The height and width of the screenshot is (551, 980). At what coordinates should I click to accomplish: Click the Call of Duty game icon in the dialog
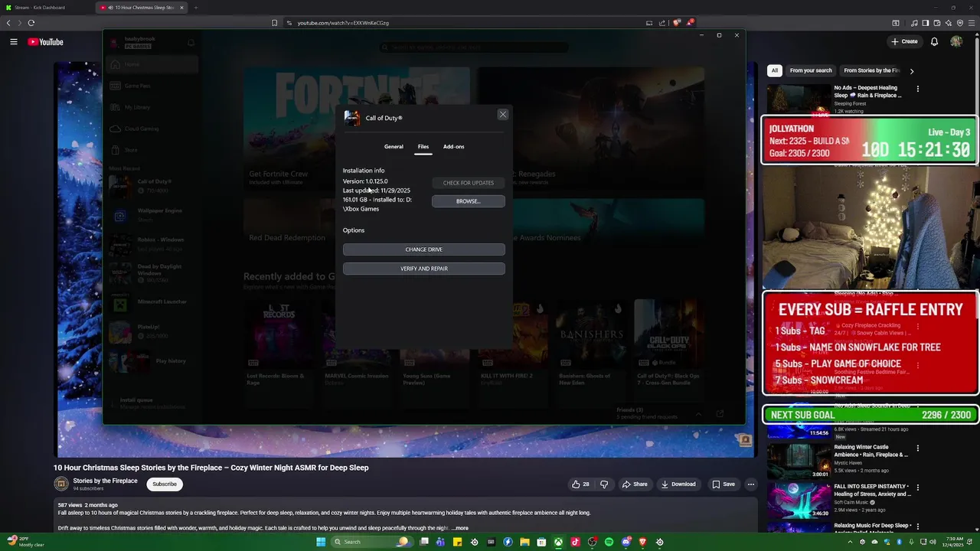[351, 118]
